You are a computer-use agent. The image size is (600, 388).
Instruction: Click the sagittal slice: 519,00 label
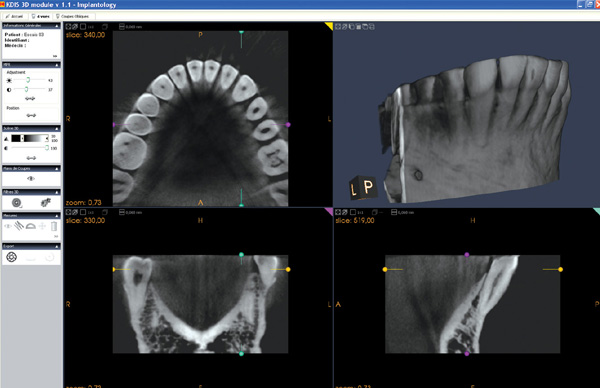coord(355,220)
